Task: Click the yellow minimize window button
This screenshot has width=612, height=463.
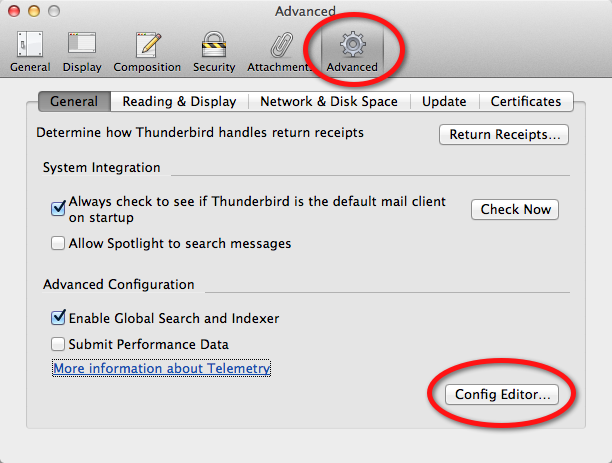Action: [x=34, y=11]
